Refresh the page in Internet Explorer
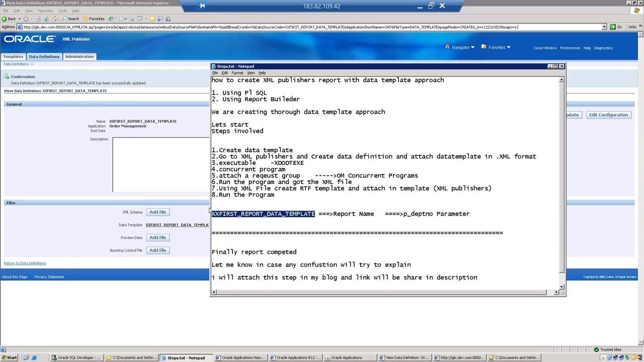 coord(46,19)
